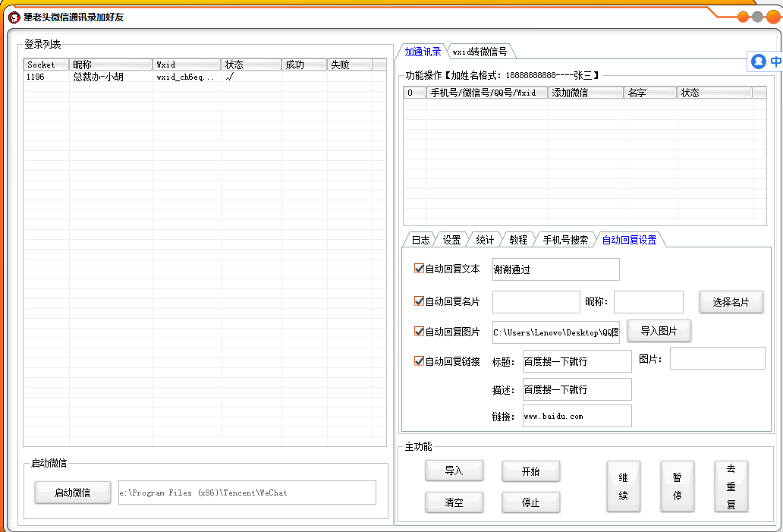Click the 手机号/微信号/QQ号/Wxid column header
783x532 pixels.
[x=487, y=93]
